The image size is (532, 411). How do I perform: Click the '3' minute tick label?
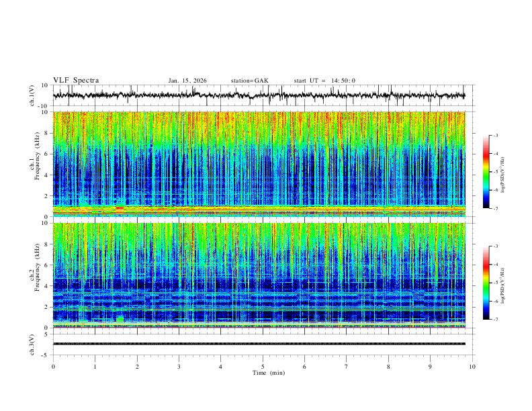(179, 367)
